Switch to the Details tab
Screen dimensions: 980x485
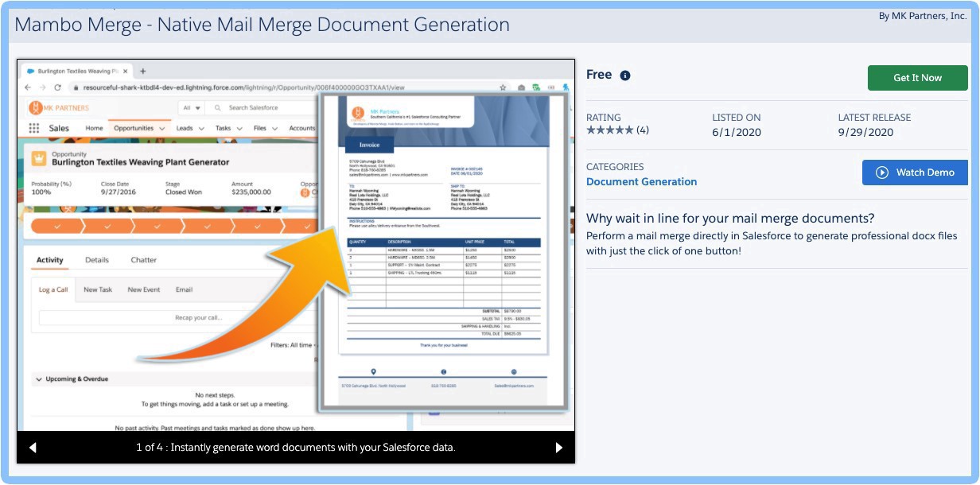[x=97, y=260]
